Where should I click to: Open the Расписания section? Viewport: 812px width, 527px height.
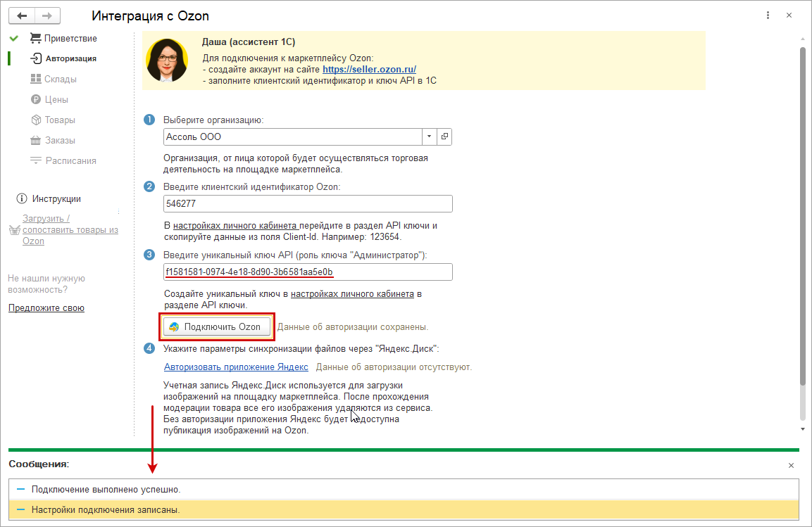click(x=70, y=161)
